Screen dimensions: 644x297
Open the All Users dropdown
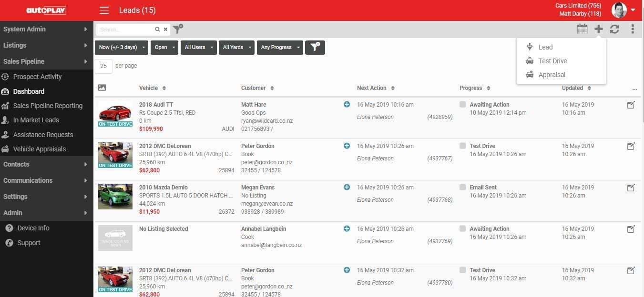tap(198, 47)
